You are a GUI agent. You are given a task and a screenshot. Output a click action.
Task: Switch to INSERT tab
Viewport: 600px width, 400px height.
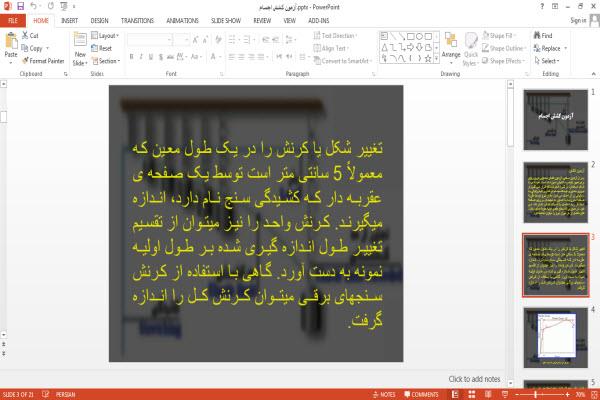[x=69, y=21]
